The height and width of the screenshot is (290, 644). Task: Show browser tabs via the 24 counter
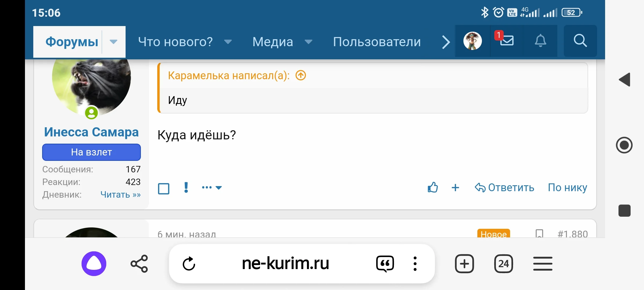pyautogui.click(x=503, y=263)
